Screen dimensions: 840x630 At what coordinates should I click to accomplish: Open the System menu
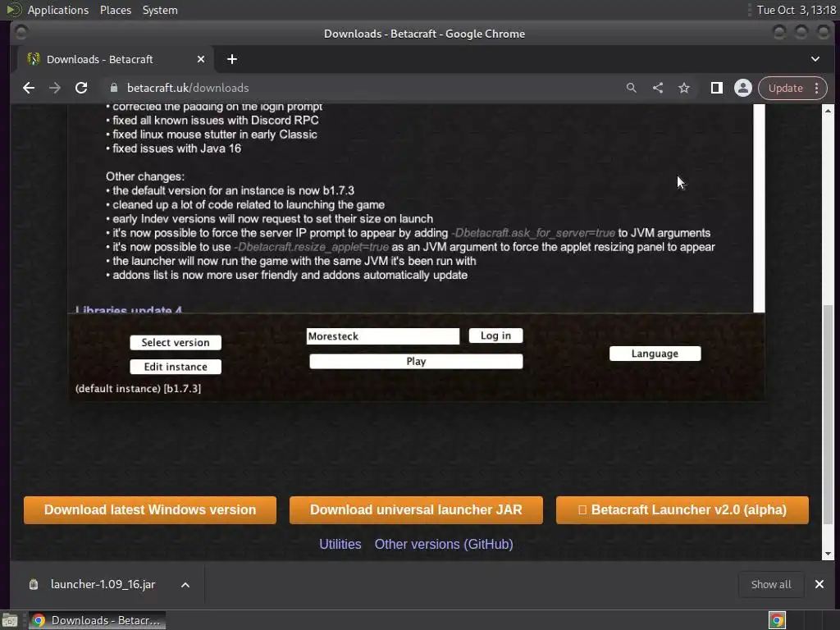click(160, 10)
